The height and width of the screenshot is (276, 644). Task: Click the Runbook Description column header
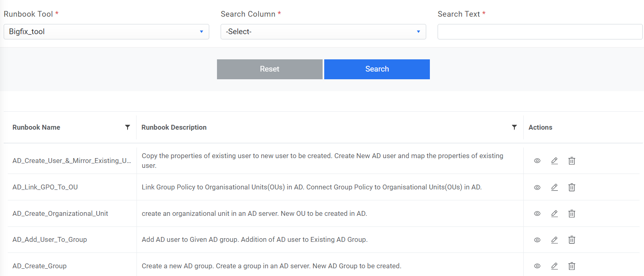(174, 127)
